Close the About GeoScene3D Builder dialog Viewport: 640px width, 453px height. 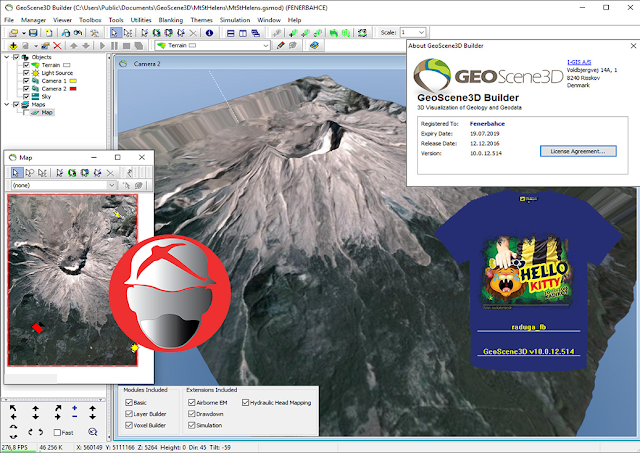click(x=633, y=46)
